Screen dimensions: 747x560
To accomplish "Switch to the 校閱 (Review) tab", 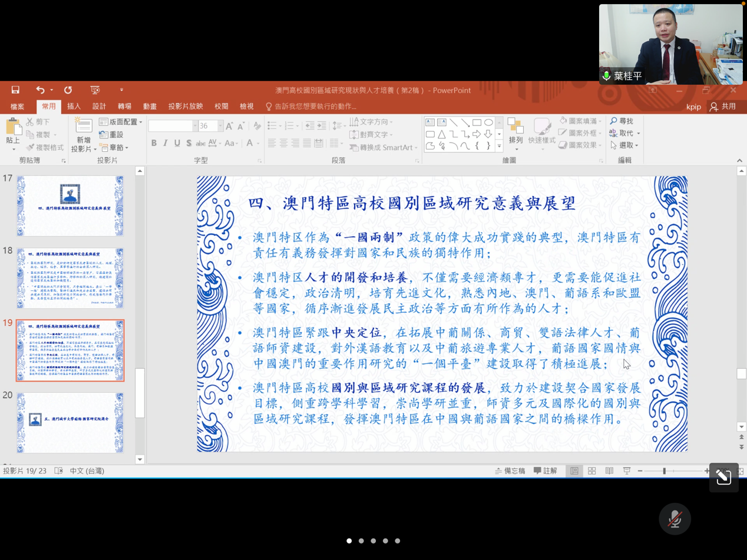I will click(x=222, y=107).
